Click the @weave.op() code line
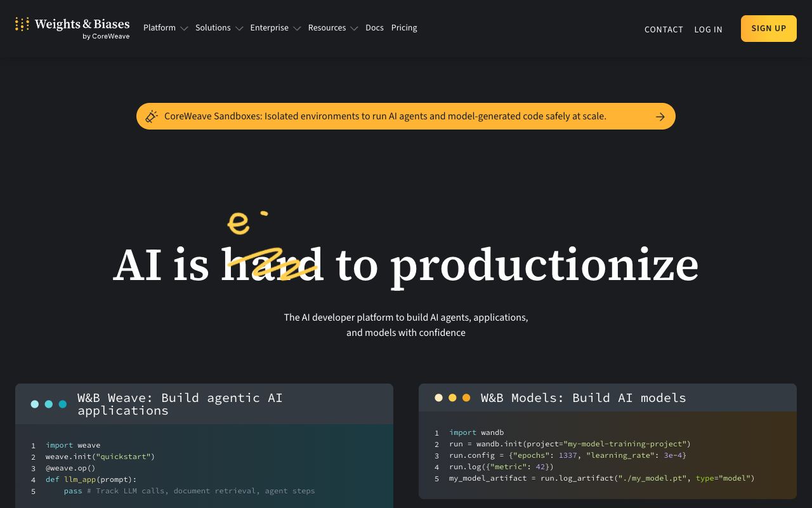Screen dimensions: 812x508 pyautogui.click(x=70, y=468)
